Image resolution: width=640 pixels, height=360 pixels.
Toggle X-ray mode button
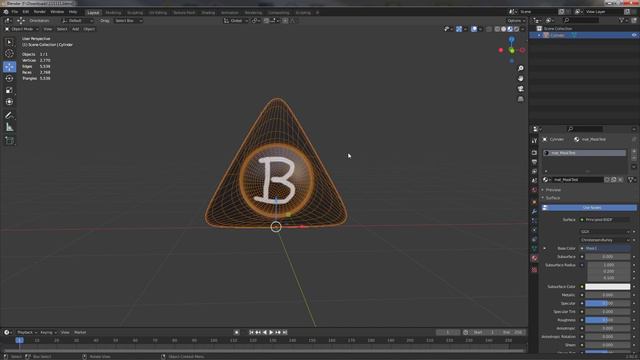(489, 29)
